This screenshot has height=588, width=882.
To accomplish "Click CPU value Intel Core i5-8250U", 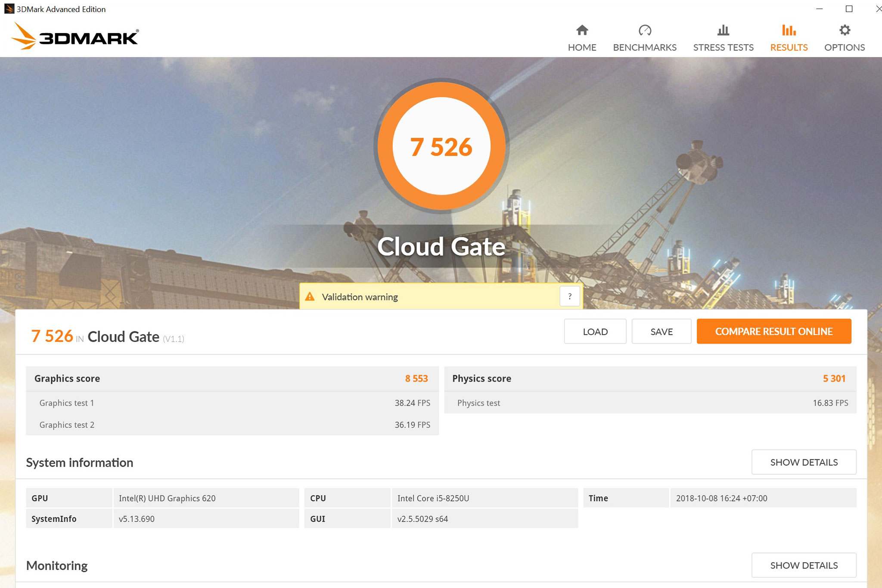I will 433,498.
